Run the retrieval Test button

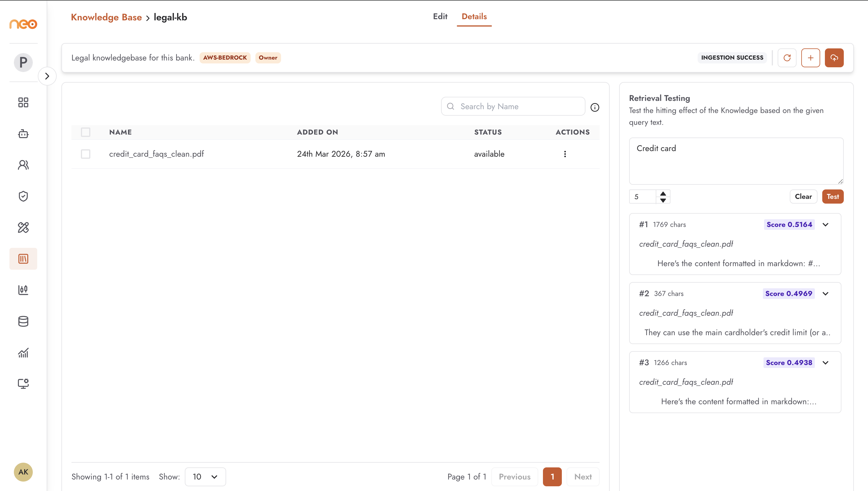click(833, 197)
